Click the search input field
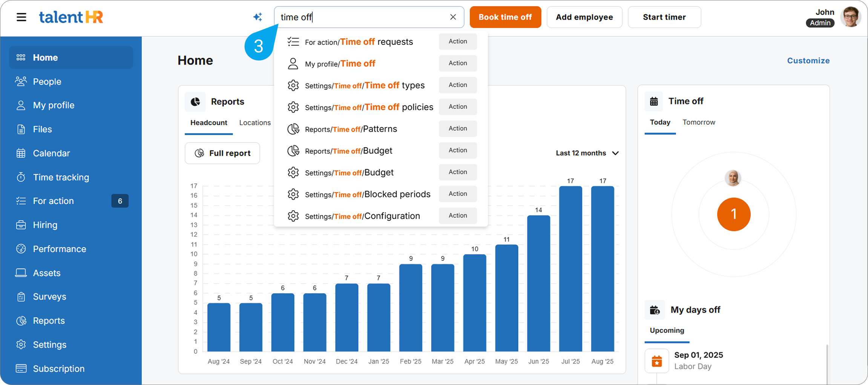Screen dimensions: 868x385 pos(362,17)
